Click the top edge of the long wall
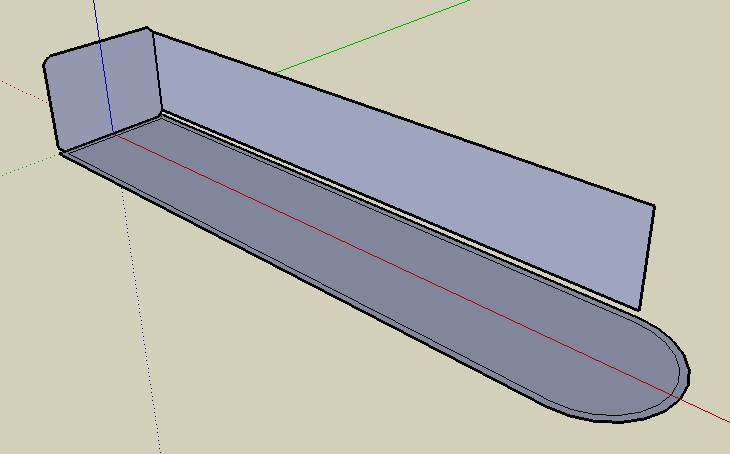Image resolution: width=730 pixels, height=454 pixels. pyautogui.click(x=403, y=118)
